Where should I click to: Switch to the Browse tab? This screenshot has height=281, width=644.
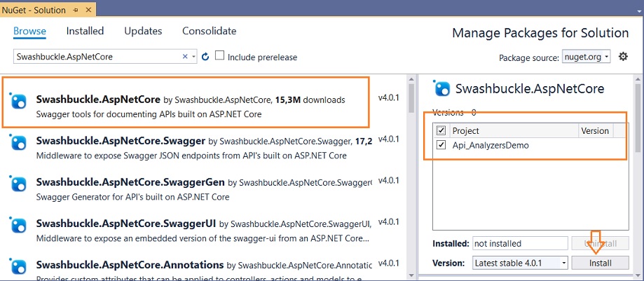29,32
